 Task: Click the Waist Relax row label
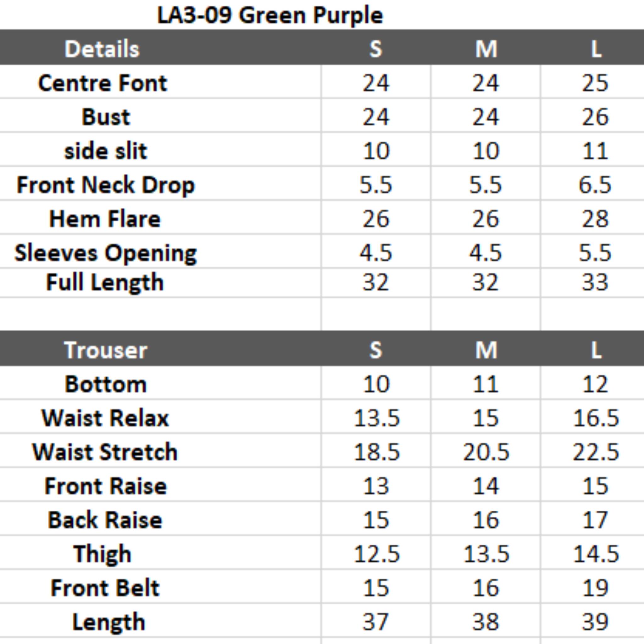105,418
